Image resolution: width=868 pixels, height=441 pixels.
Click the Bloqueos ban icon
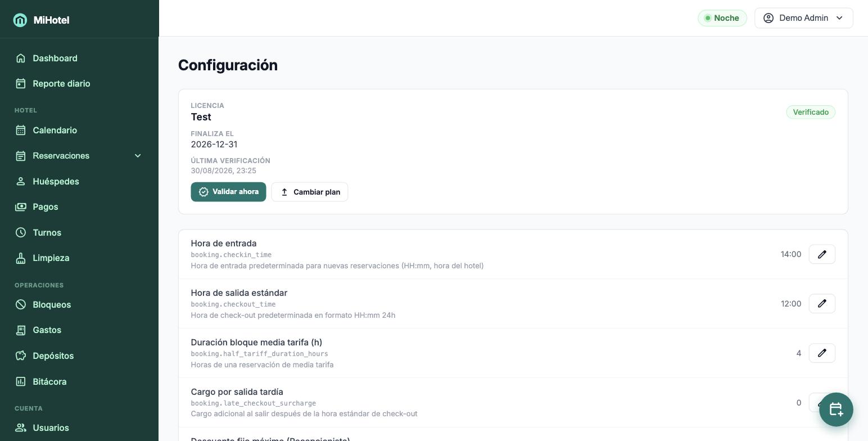coord(21,304)
